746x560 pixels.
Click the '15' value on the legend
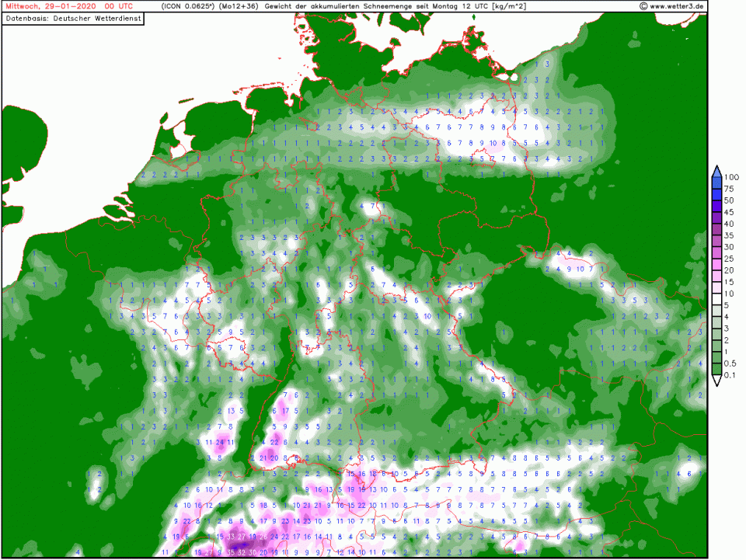point(730,283)
